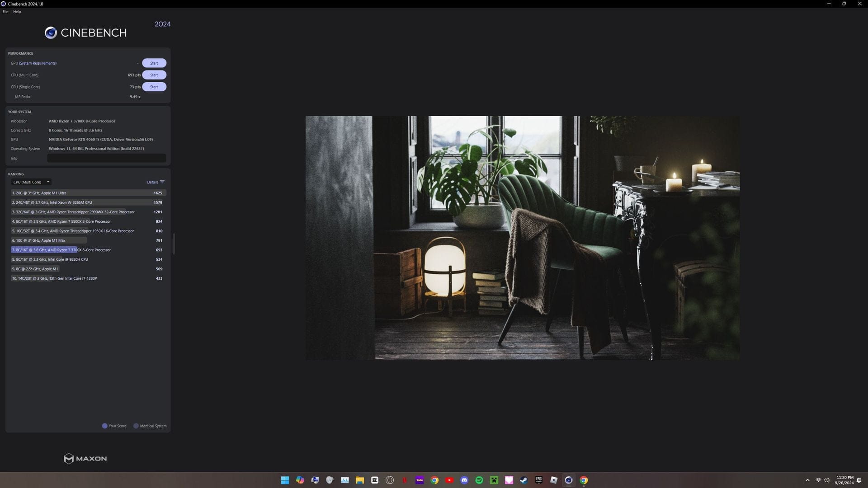The width and height of the screenshot is (868, 488).
Task: Select Apple M1 Ultra ranking row
Action: 88,193
